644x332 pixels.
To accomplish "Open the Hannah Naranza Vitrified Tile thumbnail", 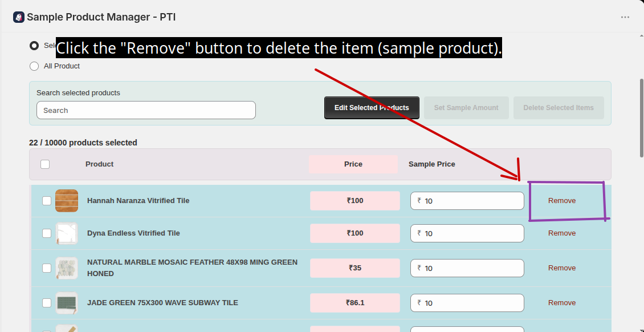I will [67, 201].
